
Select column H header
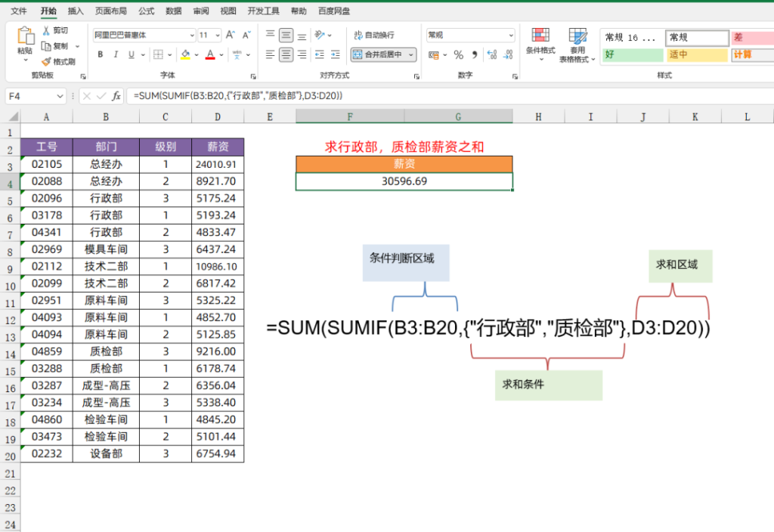click(x=538, y=117)
